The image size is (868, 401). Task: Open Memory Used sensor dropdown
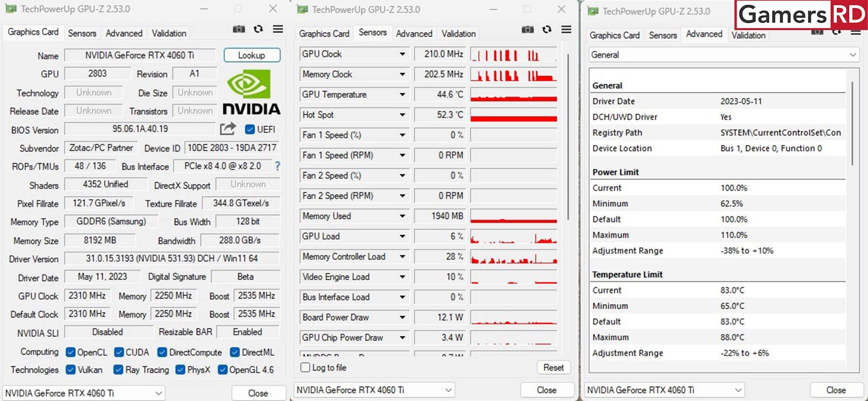(x=402, y=216)
